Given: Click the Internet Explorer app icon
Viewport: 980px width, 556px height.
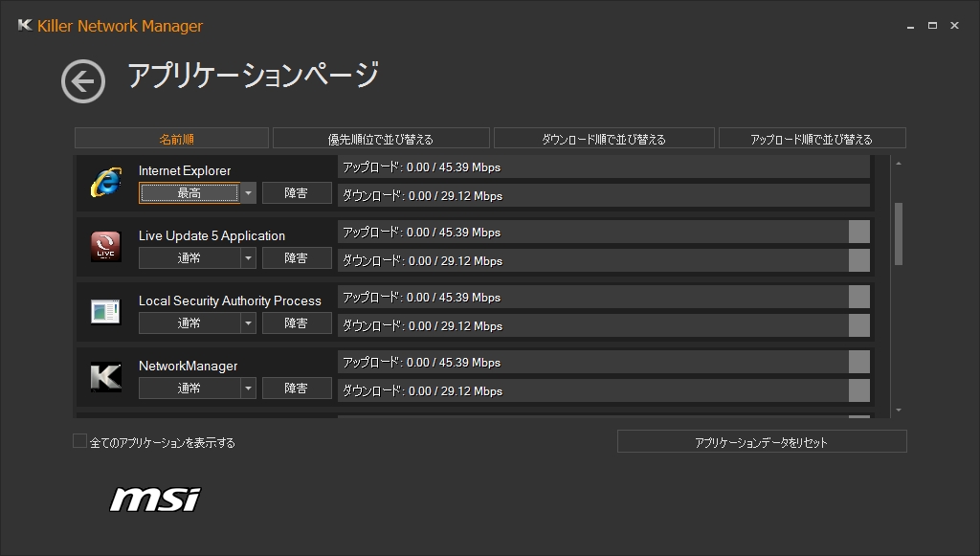Looking at the screenshot, I should pyautogui.click(x=105, y=182).
